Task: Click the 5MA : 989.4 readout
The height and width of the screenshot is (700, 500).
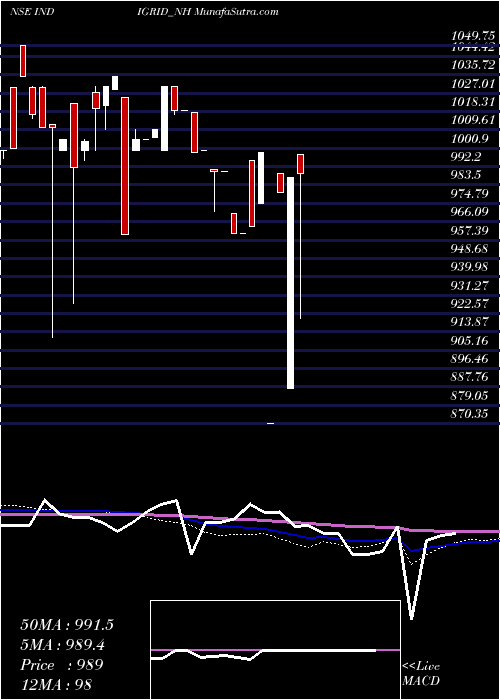Action: point(63,645)
